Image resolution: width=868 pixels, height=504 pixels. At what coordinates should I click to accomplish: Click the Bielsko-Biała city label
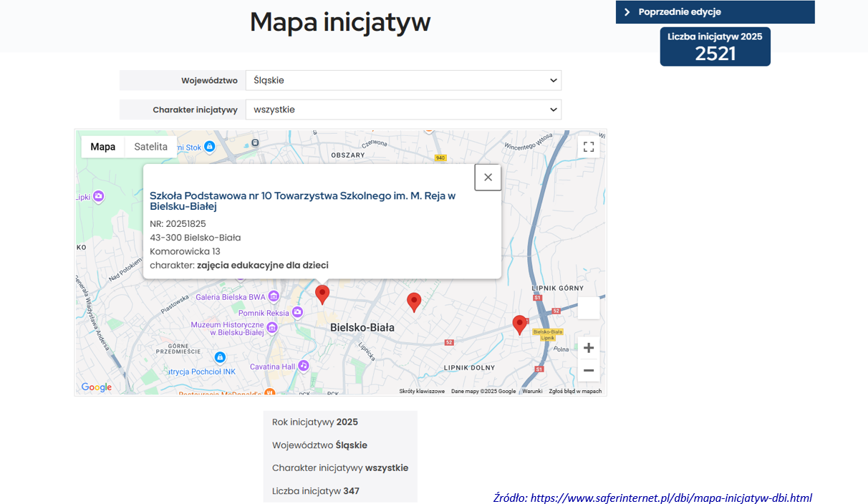pyautogui.click(x=362, y=327)
